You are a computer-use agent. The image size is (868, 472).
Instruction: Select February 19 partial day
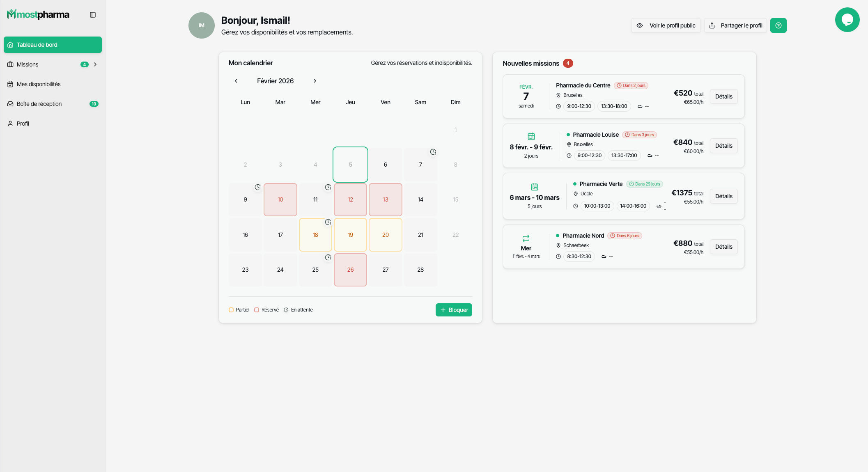(x=350, y=235)
